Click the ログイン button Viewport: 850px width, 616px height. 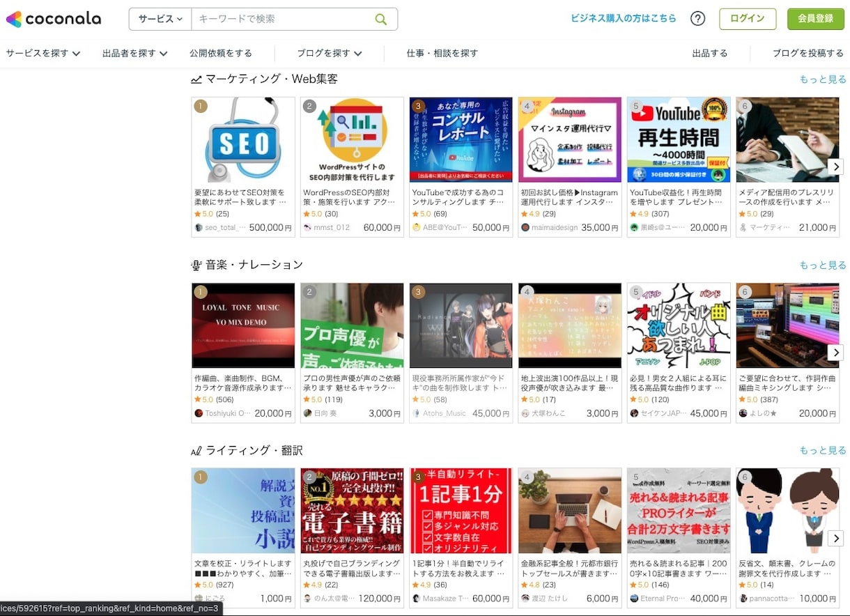(x=748, y=19)
